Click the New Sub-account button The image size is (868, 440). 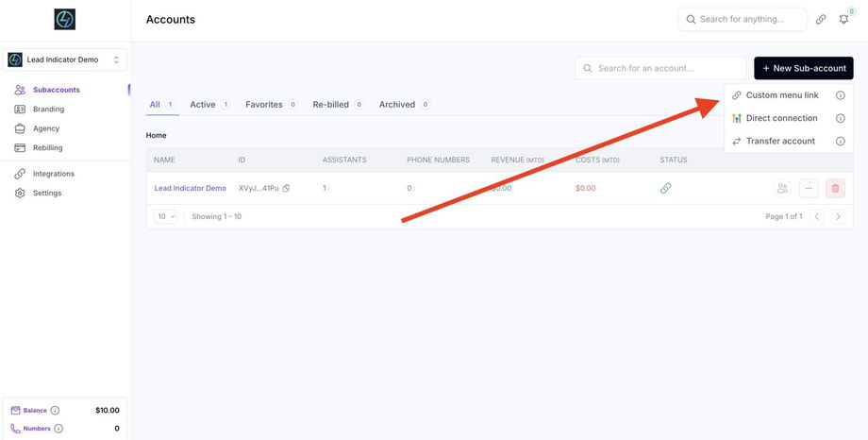click(x=804, y=69)
